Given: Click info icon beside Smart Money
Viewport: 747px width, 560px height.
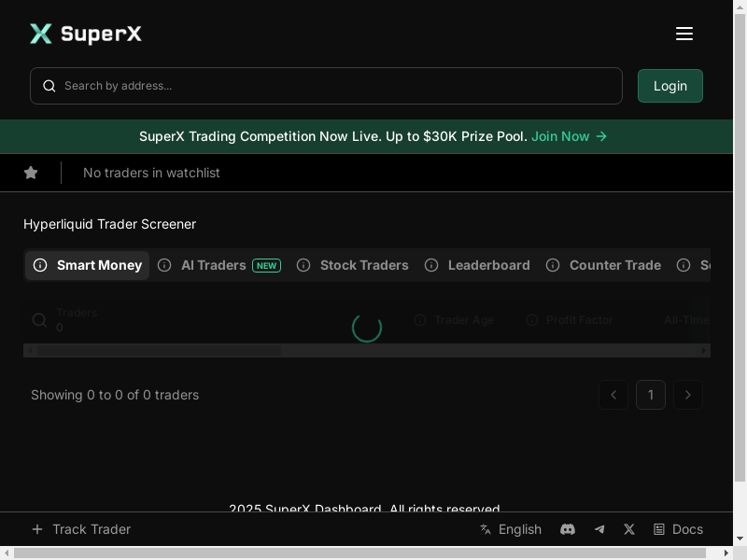Looking at the screenshot, I should click(x=40, y=265).
